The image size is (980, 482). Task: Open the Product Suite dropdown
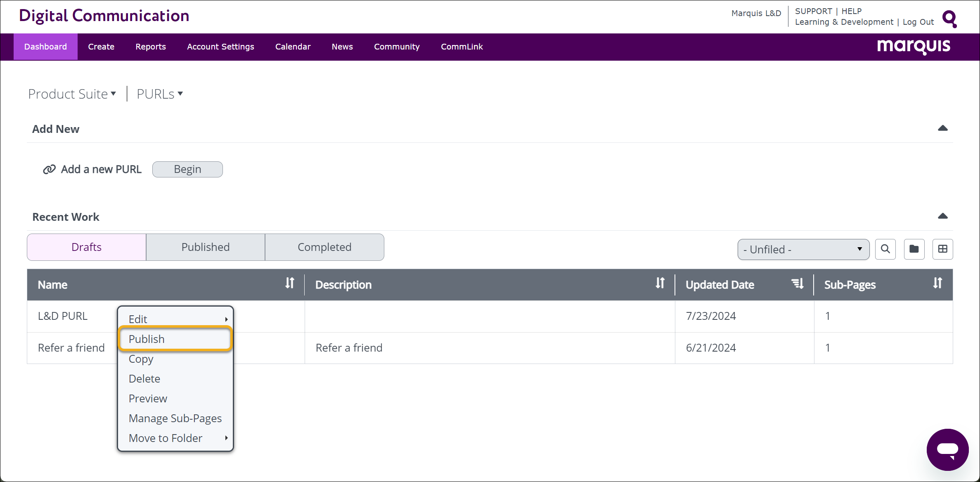pyautogui.click(x=72, y=94)
